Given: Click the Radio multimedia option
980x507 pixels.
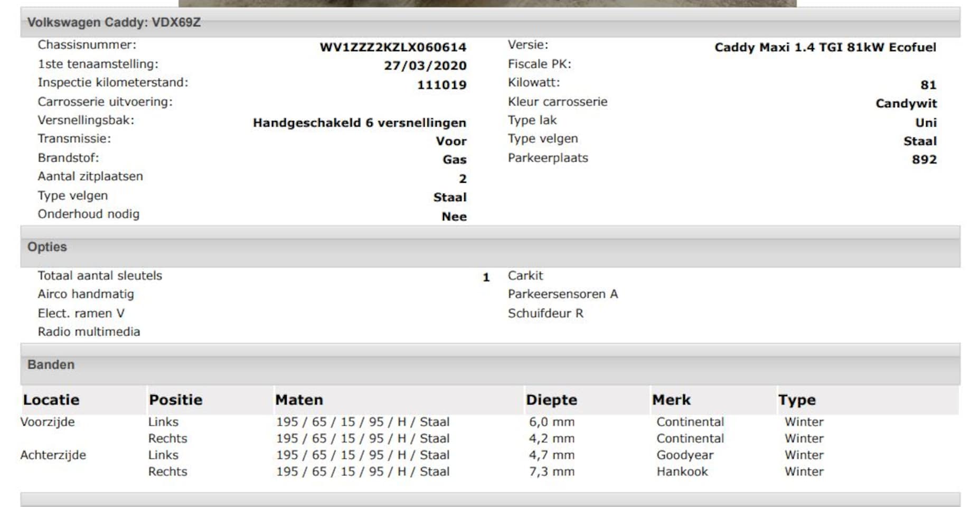Looking at the screenshot, I should click(x=89, y=332).
